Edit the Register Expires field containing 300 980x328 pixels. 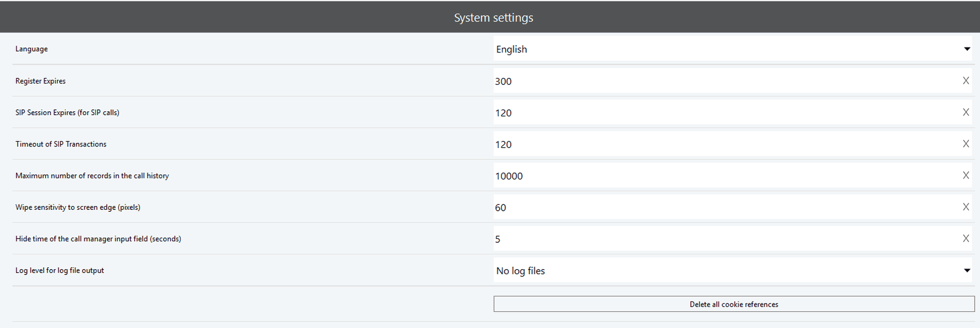[725, 81]
